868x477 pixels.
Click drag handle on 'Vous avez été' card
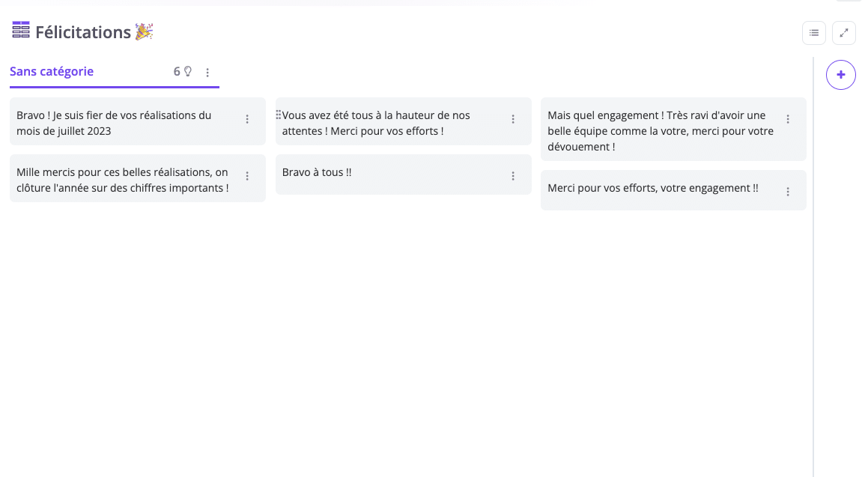[279, 115]
